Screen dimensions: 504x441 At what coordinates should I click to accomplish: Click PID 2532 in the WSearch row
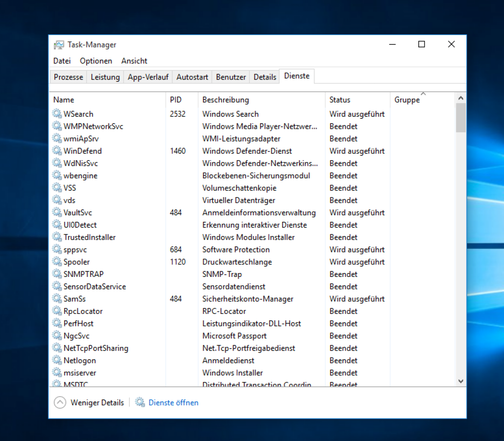[178, 114]
